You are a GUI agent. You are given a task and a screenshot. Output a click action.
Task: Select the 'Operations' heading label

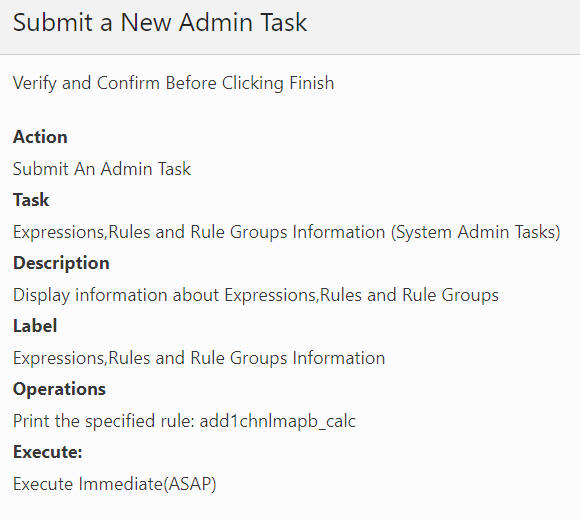tap(60, 389)
